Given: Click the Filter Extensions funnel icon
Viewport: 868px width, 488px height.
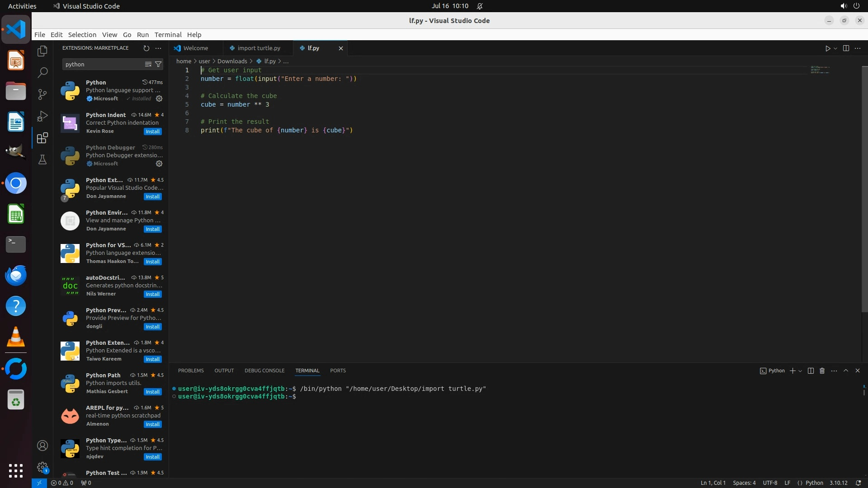Looking at the screenshot, I should tap(158, 64).
